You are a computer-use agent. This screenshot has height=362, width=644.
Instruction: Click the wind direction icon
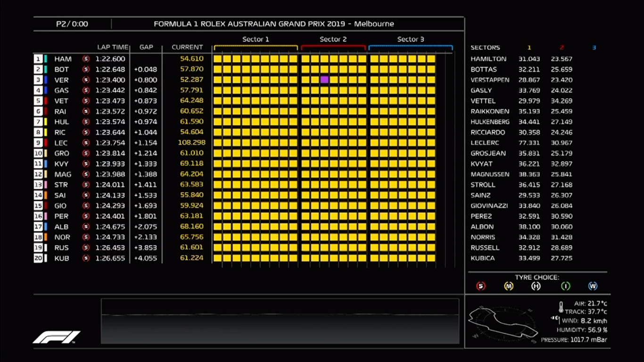555,319
